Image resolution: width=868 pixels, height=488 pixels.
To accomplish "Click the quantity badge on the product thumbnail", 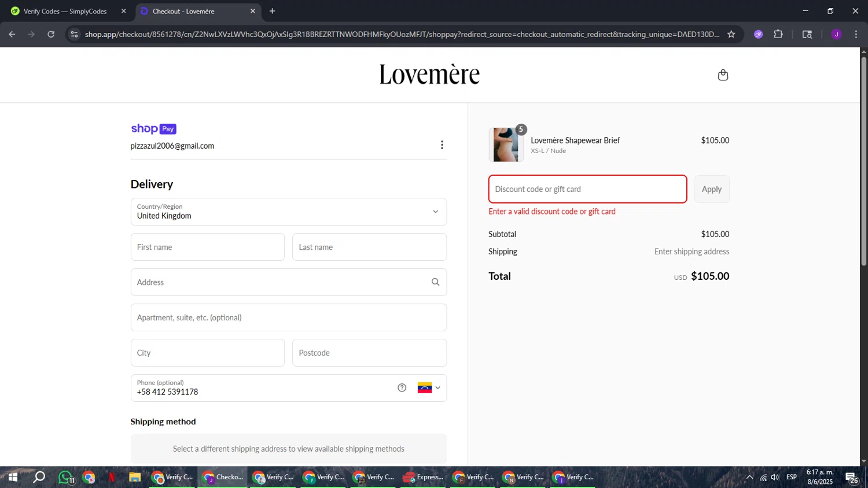I will point(521,130).
